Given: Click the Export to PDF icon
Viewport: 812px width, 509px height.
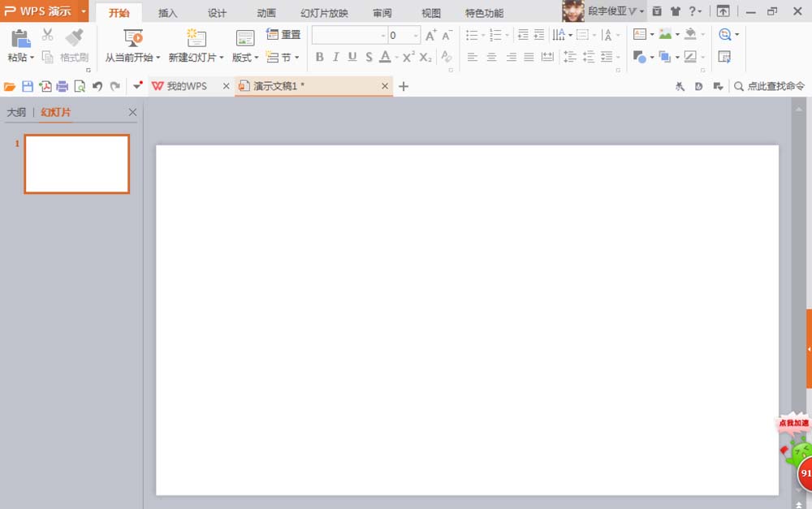Looking at the screenshot, I should (45, 86).
